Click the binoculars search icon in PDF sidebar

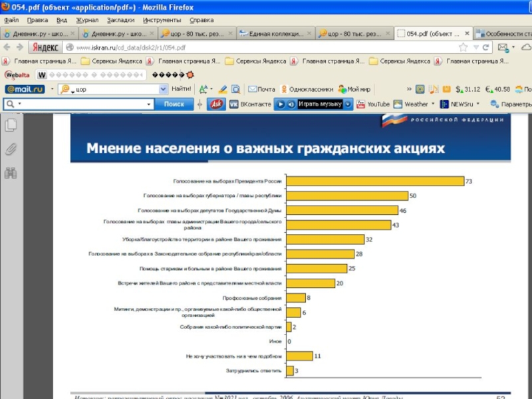point(11,173)
